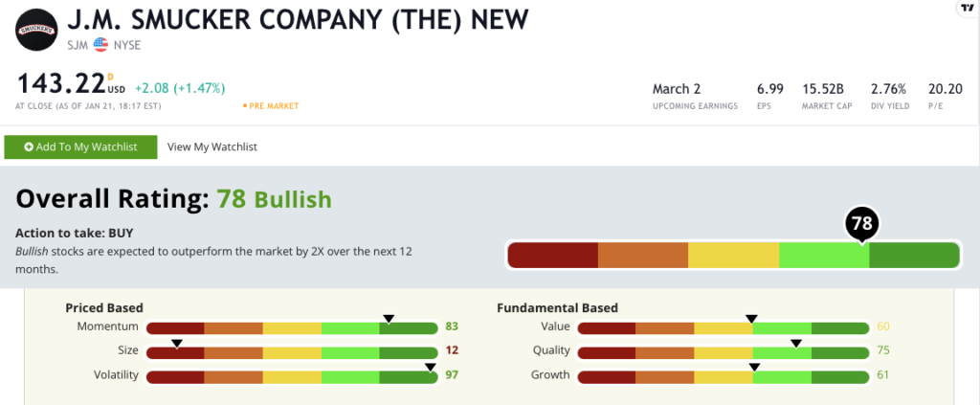
Task: Click the US flag icon beside SJM
Action: click(x=100, y=44)
